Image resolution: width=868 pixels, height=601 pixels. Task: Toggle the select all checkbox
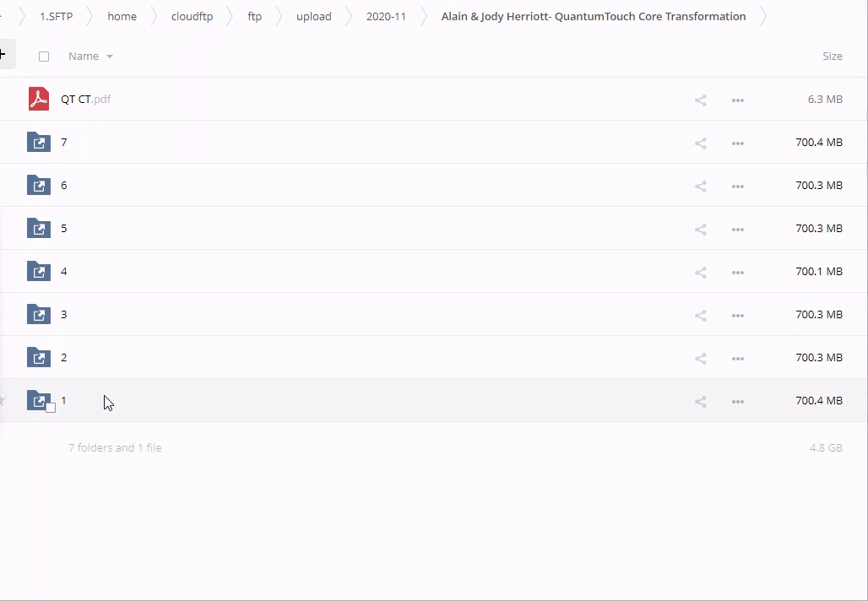(x=44, y=57)
